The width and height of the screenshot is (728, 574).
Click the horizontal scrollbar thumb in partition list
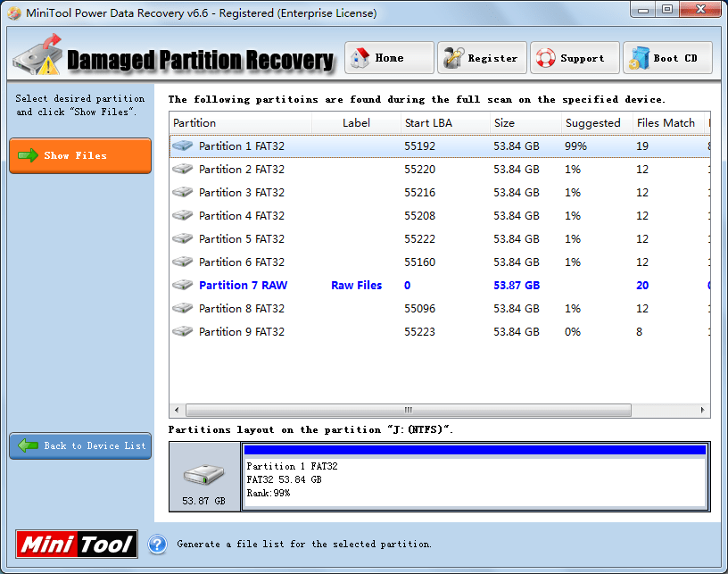[408, 410]
